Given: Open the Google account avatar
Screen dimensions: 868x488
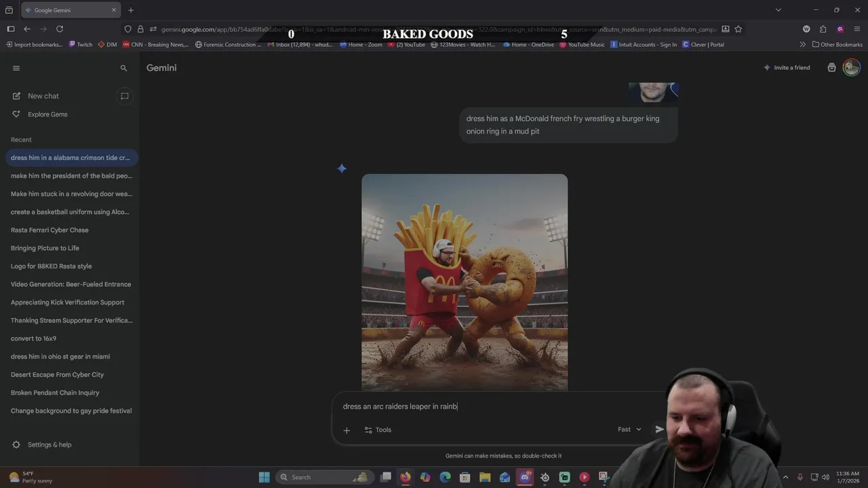Looking at the screenshot, I should [x=851, y=67].
